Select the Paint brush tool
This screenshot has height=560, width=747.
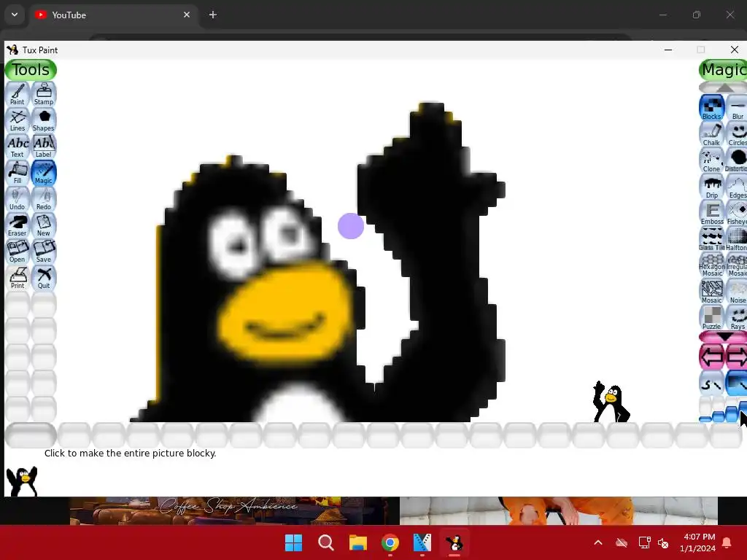18,94
